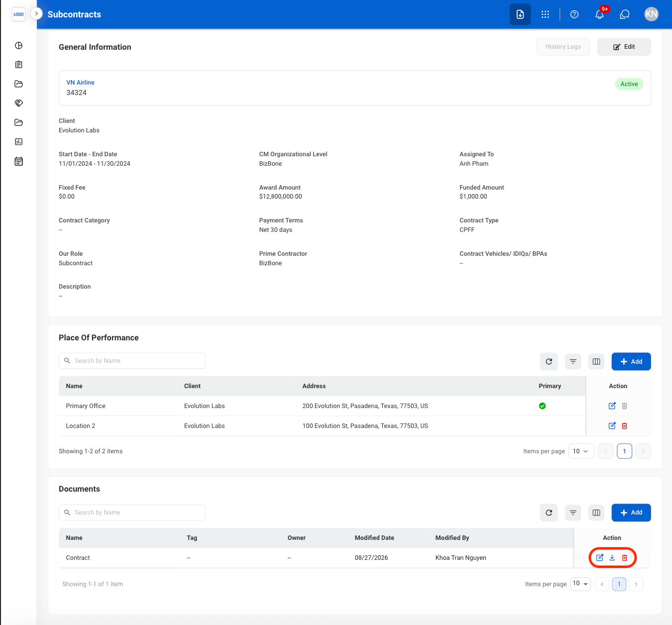Open the calendar icon in the sidebar
Viewport: 672px width, 625px height.
(19, 161)
